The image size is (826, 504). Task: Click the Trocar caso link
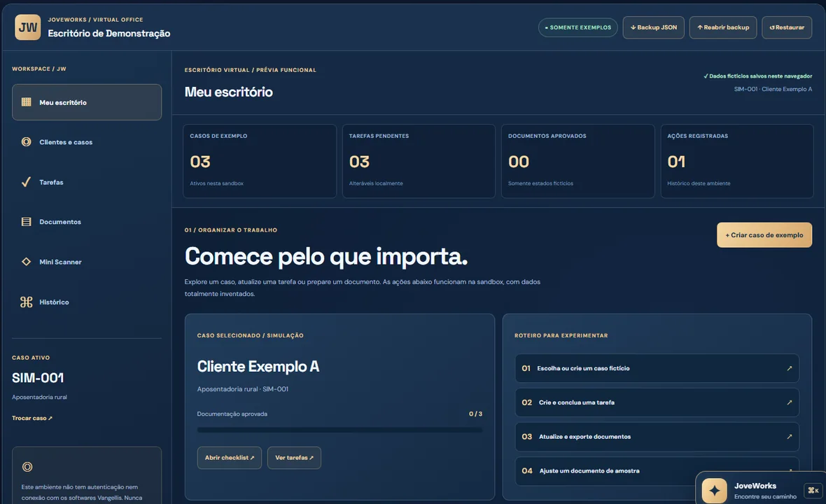(32, 418)
